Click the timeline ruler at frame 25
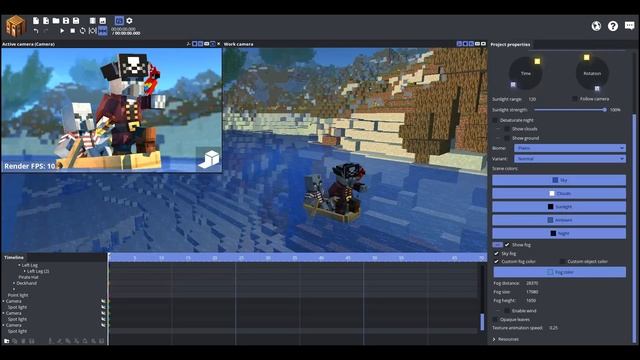Image resolution: width=640 pixels, height=360 pixels. [241, 258]
